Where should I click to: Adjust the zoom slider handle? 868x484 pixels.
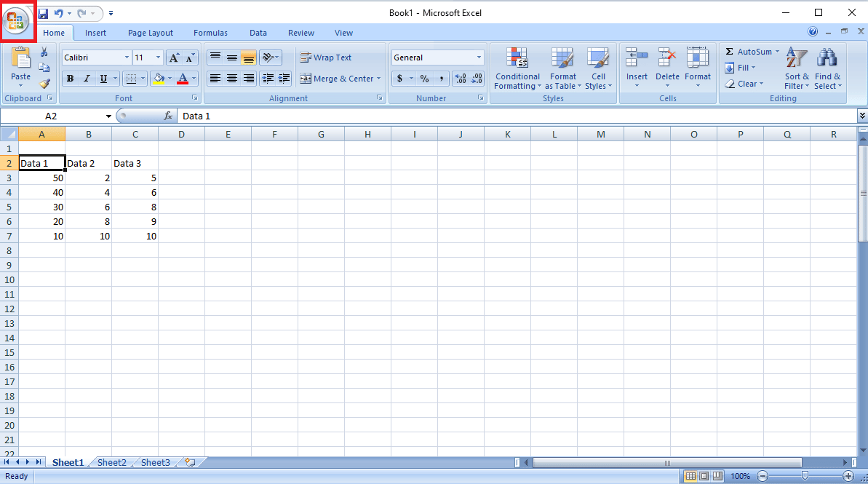805,476
